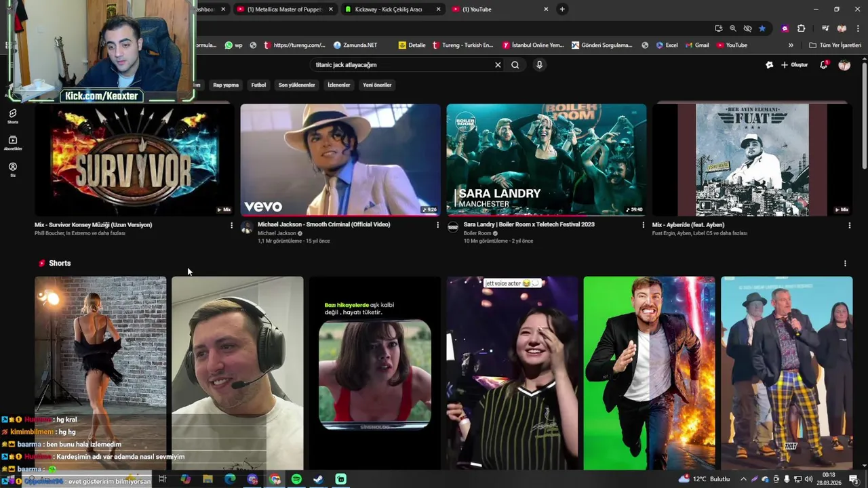The height and width of the screenshot is (488, 868).
Task: Click the Oluştur create button
Action: (x=795, y=65)
